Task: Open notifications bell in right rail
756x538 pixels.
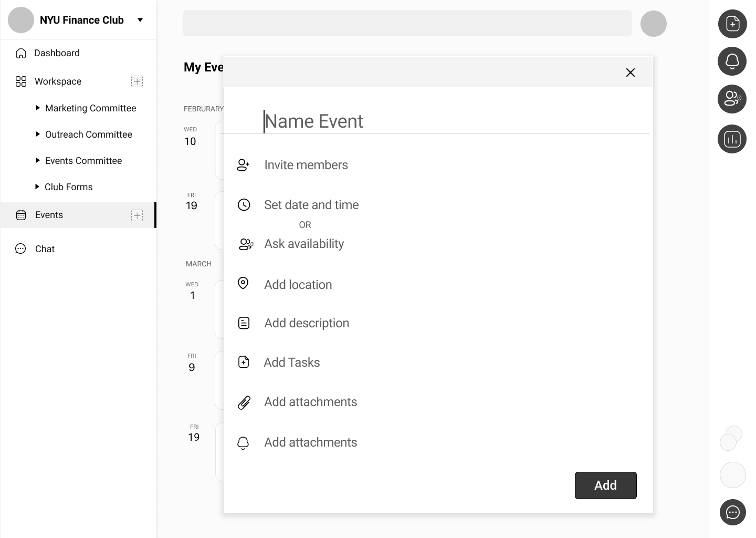Action: click(x=732, y=61)
